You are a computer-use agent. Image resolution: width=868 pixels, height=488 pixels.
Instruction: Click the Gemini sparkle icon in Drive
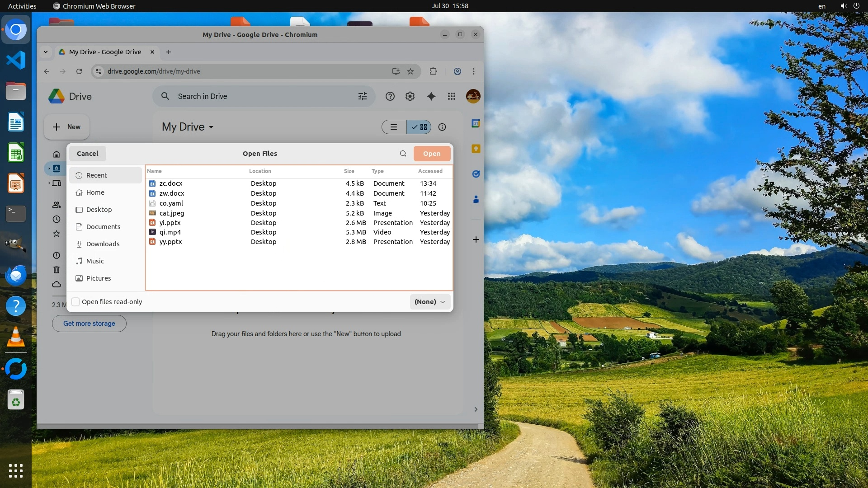click(431, 96)
